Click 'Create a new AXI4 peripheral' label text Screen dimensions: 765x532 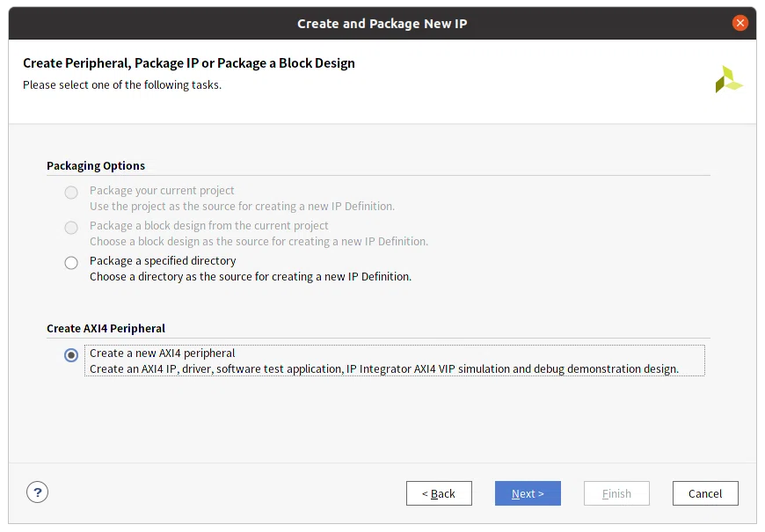click(x=163, y=353)
